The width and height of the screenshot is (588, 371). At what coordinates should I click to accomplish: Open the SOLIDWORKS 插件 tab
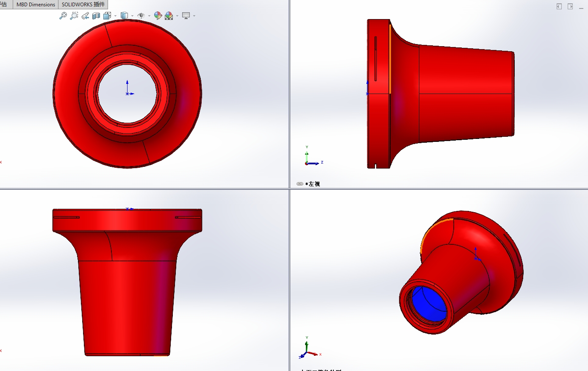pos(83,5)
